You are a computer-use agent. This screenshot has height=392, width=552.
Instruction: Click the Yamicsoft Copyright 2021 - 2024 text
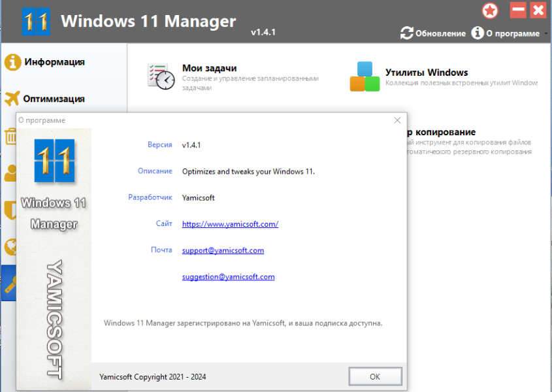pos(153,377)
